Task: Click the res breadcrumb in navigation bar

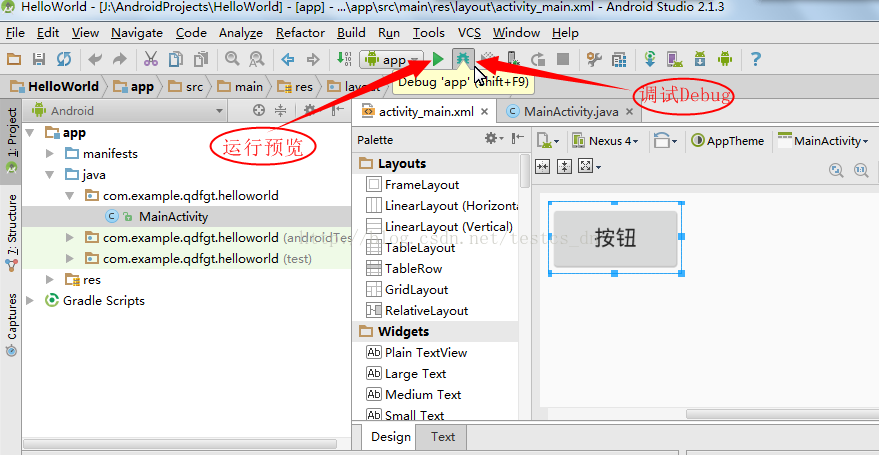Action: tap(296, 87)
